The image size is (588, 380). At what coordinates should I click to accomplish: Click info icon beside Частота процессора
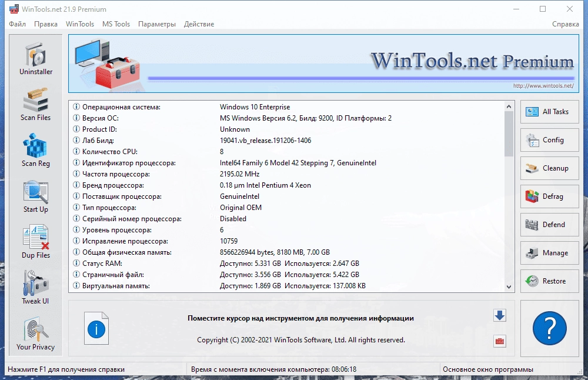[x=76, y=174]
